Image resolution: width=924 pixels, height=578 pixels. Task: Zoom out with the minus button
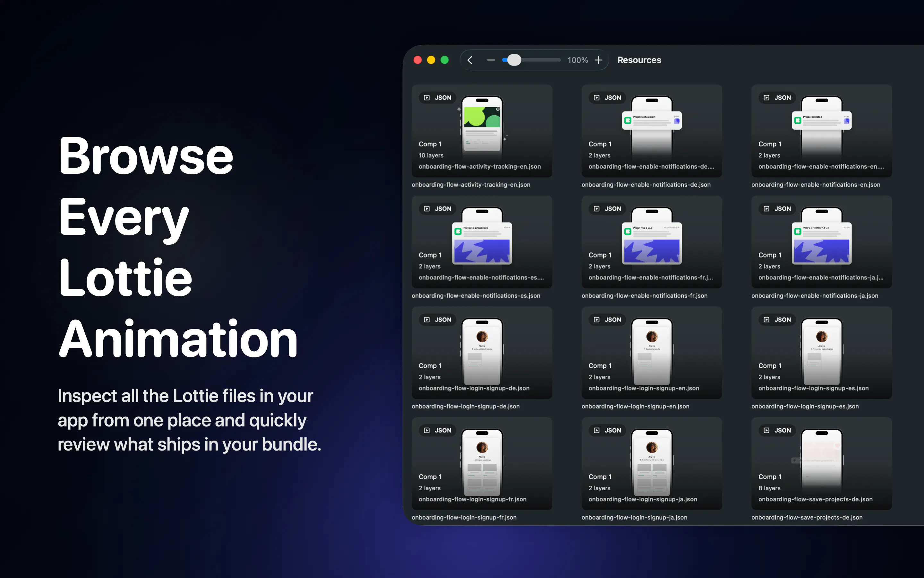[x=491, y=60]
